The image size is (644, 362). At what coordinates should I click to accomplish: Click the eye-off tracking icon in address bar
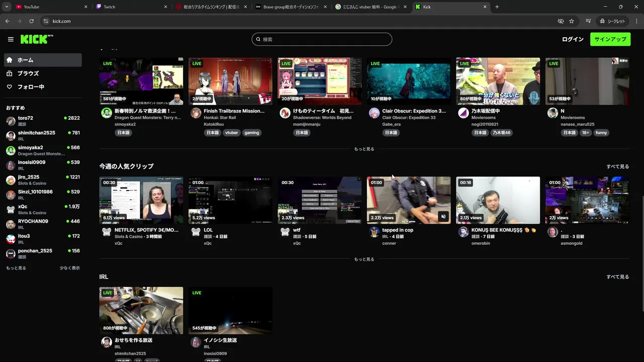point(560,21)
